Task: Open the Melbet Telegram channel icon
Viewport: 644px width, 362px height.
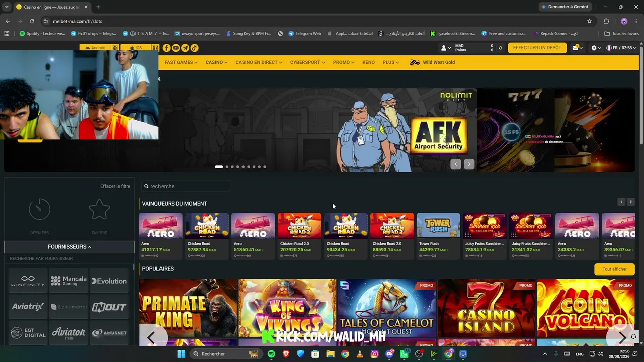Action: tap(185, 48)
